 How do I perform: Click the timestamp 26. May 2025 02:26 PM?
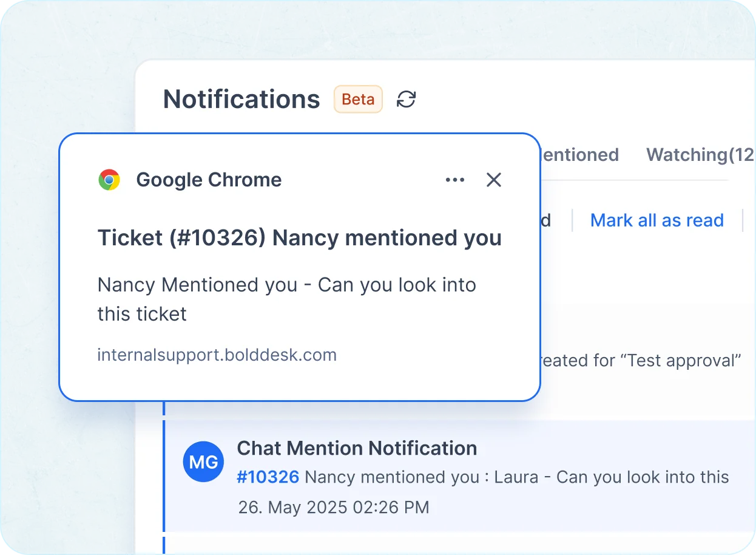tap(334, 507)
